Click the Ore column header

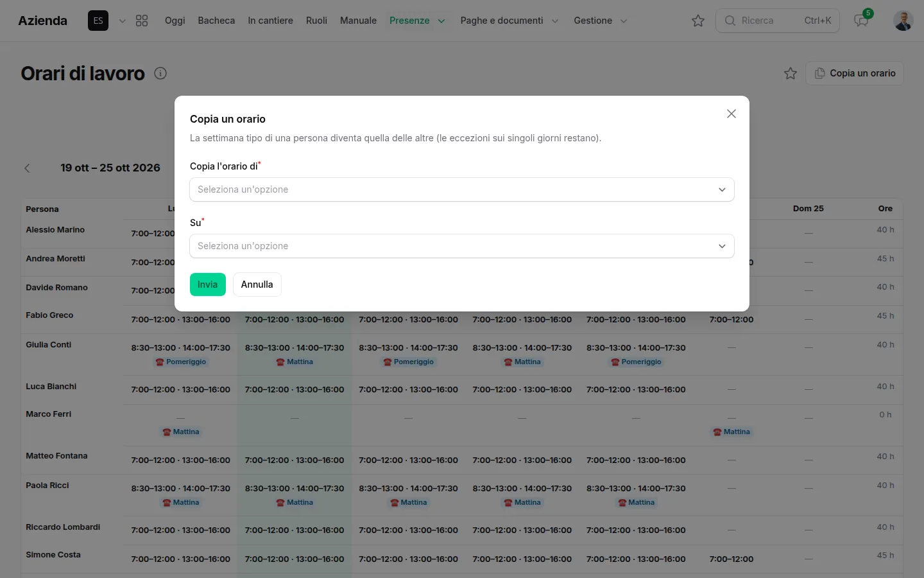[x=886, y=209]
